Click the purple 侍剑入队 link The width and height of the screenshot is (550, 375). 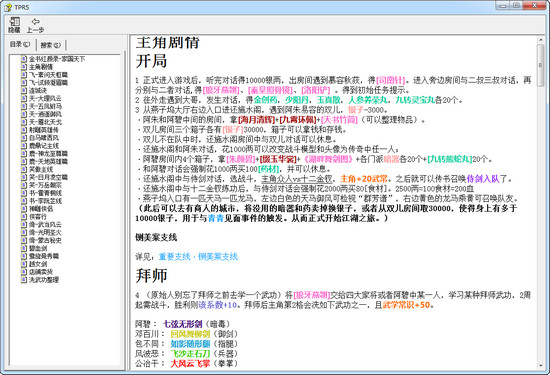point(483,179)
